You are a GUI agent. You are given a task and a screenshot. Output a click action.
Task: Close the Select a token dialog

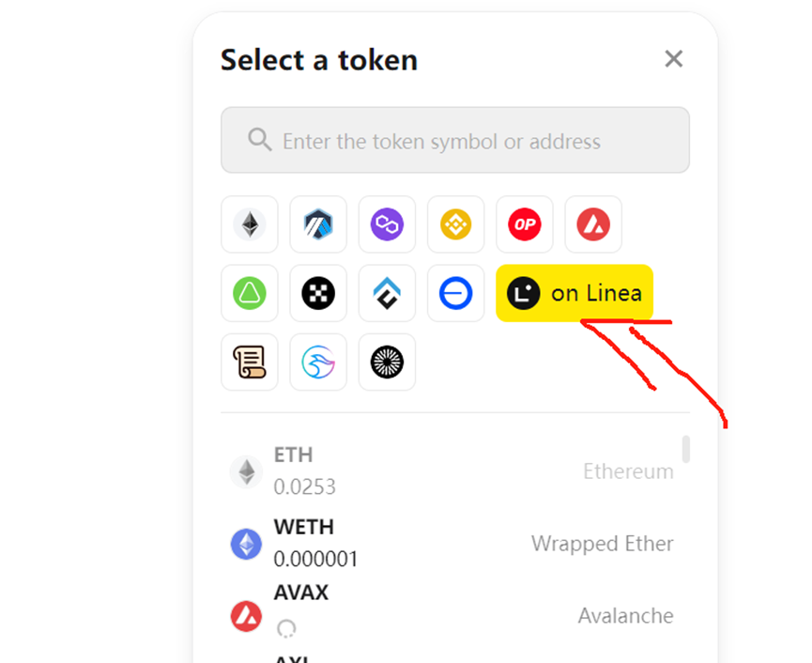click(674, 59)
